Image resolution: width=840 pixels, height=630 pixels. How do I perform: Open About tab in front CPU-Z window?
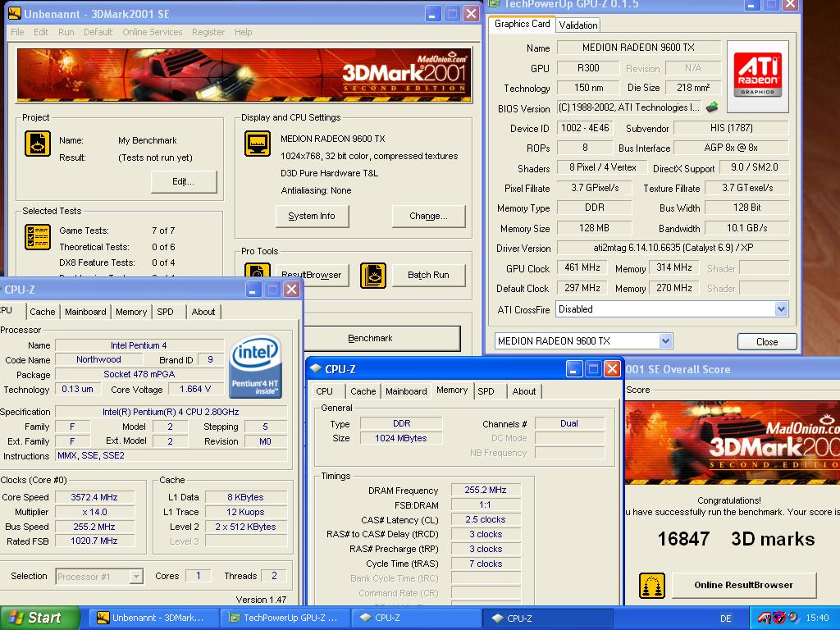pyautogui.click(x=524, y=391)
